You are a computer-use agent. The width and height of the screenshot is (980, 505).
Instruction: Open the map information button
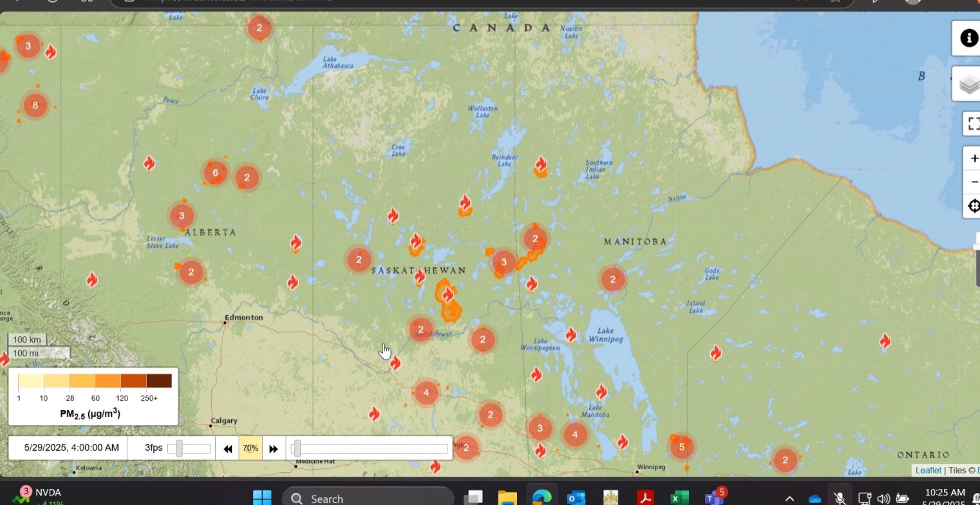click(x=968, y=39)
